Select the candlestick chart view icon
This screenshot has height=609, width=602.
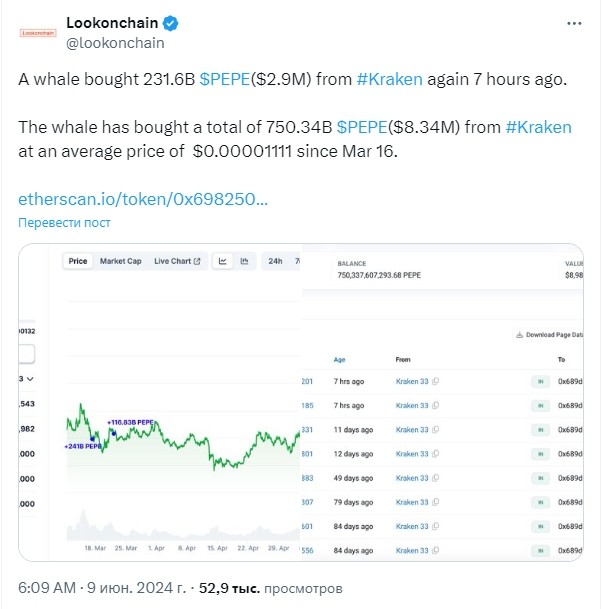click(244, 261)
